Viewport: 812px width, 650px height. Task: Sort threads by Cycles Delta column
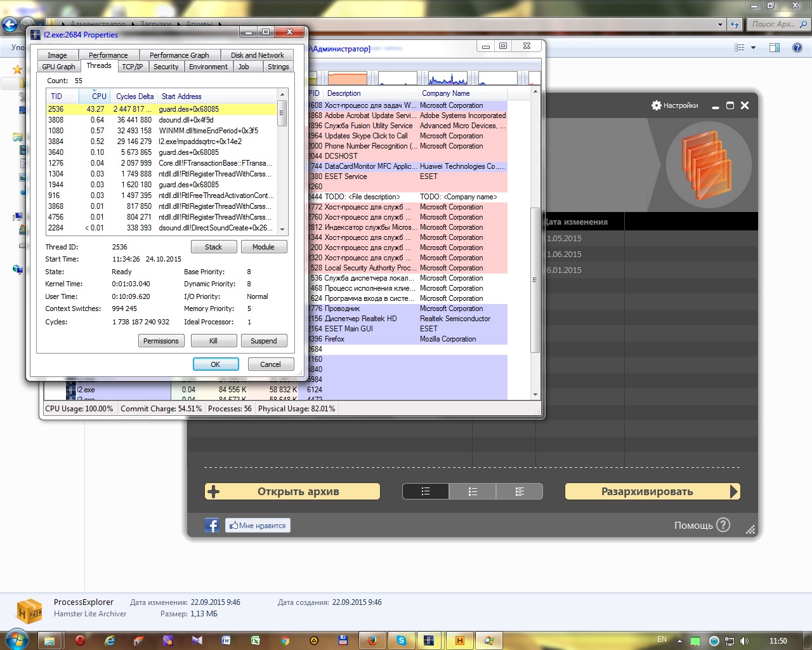[134, 96]
